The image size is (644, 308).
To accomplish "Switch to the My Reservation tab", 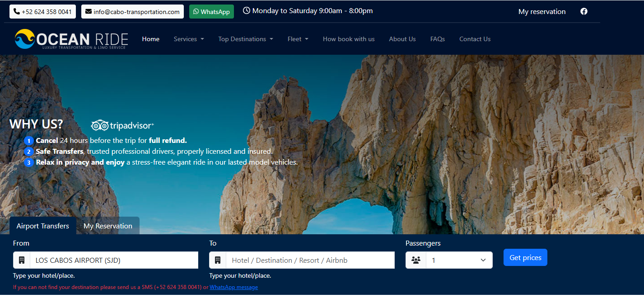I will [x=108, y=226].
